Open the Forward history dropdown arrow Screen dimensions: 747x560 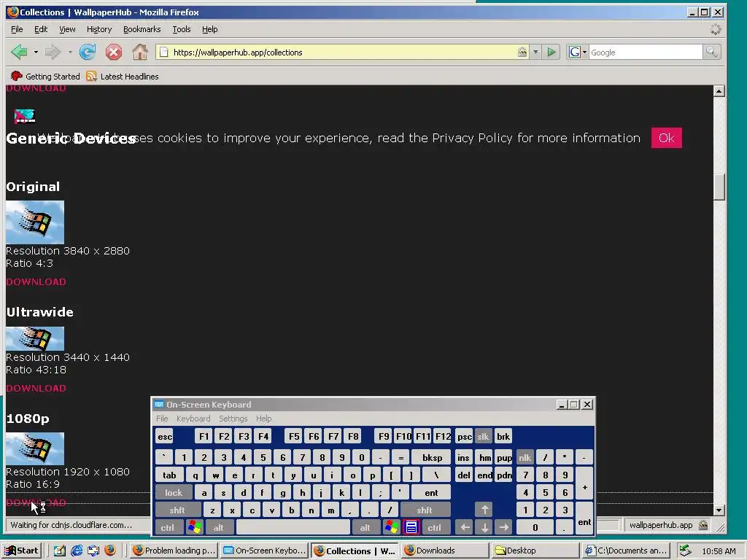pos(70,52)
